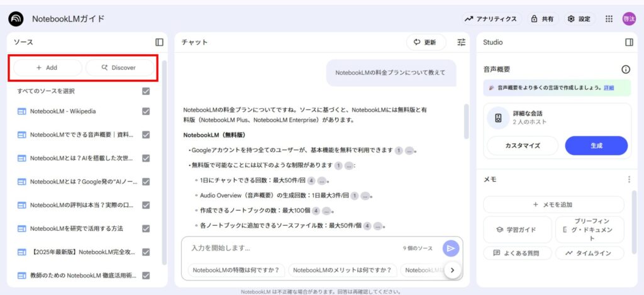Click the カスタマイズ button
This screenshot has width=644, height=295.
click(523, 145)
